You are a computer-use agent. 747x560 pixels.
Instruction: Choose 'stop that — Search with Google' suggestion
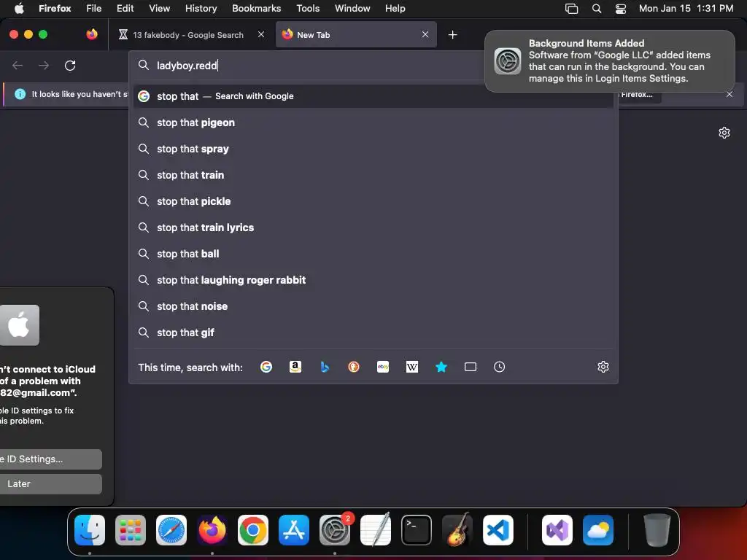point(373,96)
